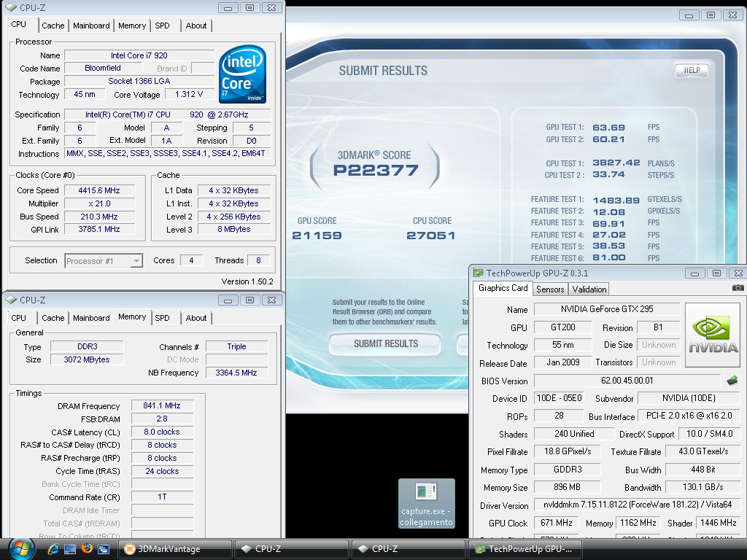This screenshot has width=747, height=560.
Task: Click the TechPowerUp GPU-Z taskbar button
Action: (x=525, y=549)
